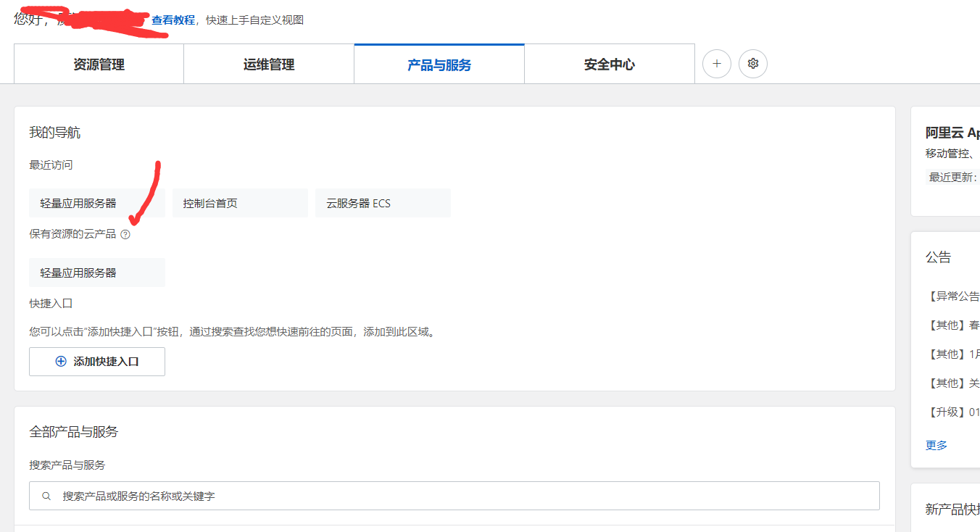Click the 最近更新 label in the App card
The height and width of the screenshot is (532, 980).
pos(952,177)
